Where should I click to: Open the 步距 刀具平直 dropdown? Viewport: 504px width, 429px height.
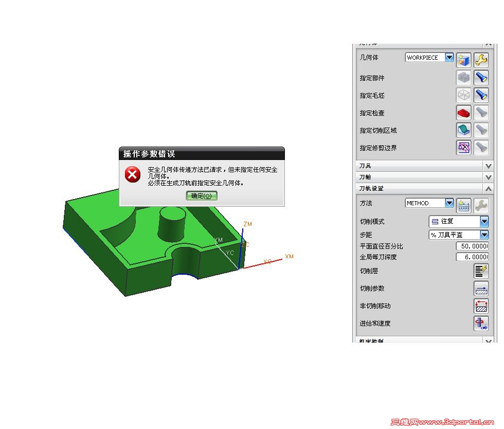coord(484,235)
